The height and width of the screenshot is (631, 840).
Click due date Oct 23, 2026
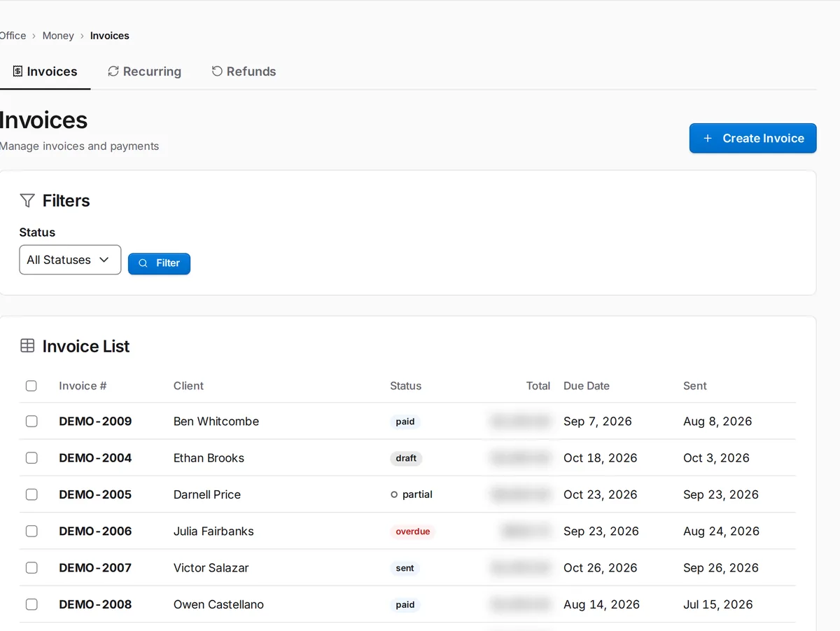601,494
